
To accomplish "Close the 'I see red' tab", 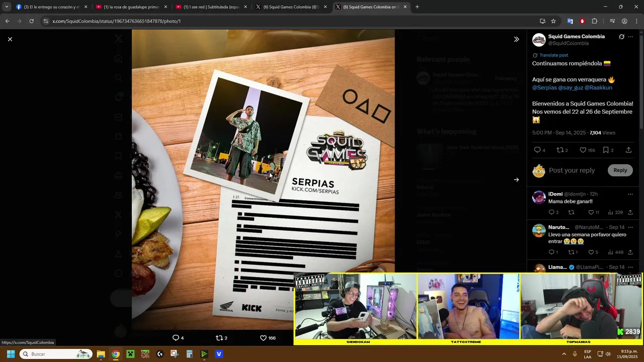I will (x=246, y=7).
